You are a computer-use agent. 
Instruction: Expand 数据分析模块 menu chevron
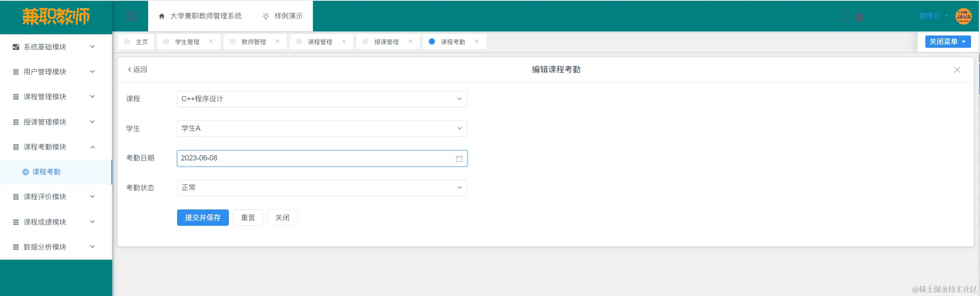tap(93, 247)
